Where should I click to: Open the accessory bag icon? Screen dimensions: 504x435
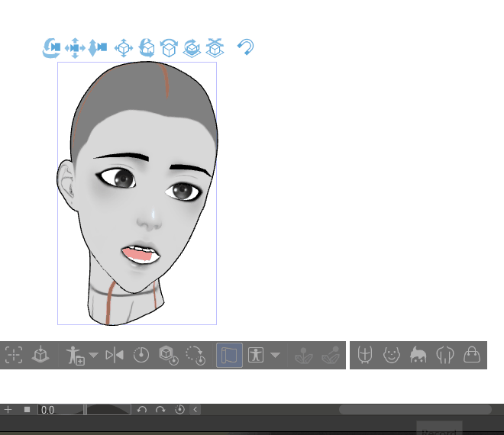(471, 355)
